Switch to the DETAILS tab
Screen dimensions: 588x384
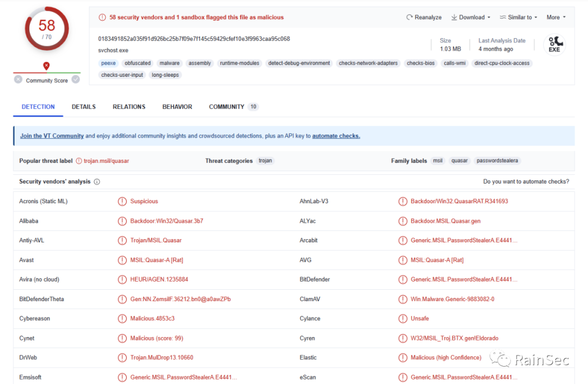[x=84, y=107]
